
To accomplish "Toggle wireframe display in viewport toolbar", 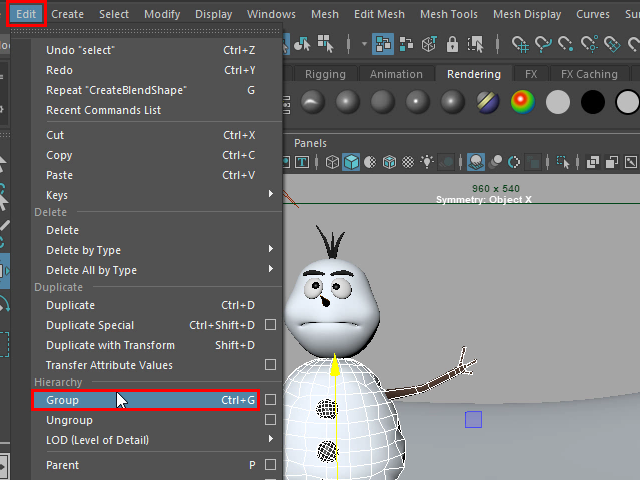I will [332, 162].
